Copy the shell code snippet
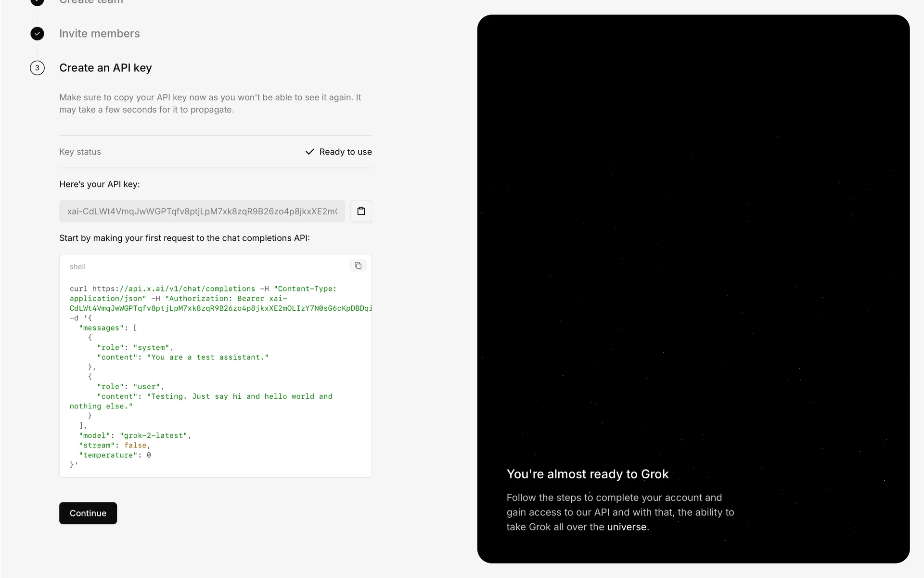The height and width of the screenshot is (578, 924). point(358,265)
